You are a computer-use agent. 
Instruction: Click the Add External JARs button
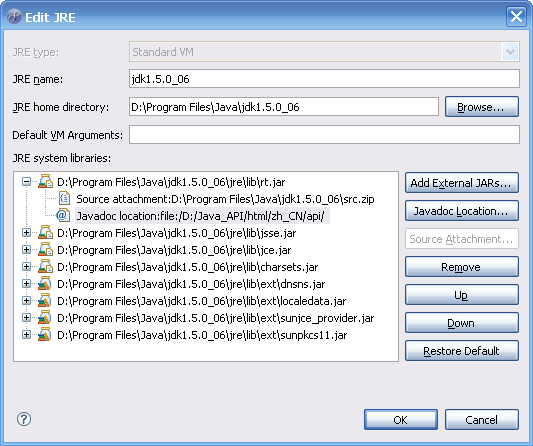click(462, 183)
